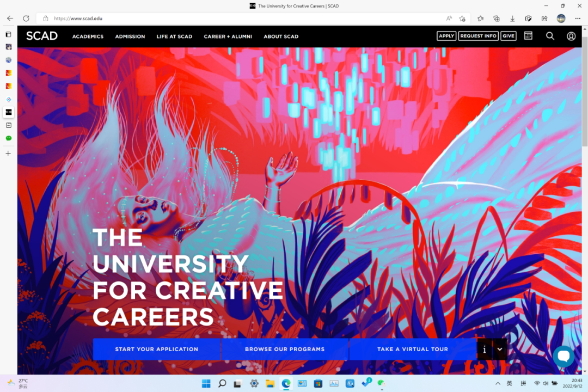Open the taskbar clock and date
The height and width of the screenshot is (392, 588).
pos(572,383)
